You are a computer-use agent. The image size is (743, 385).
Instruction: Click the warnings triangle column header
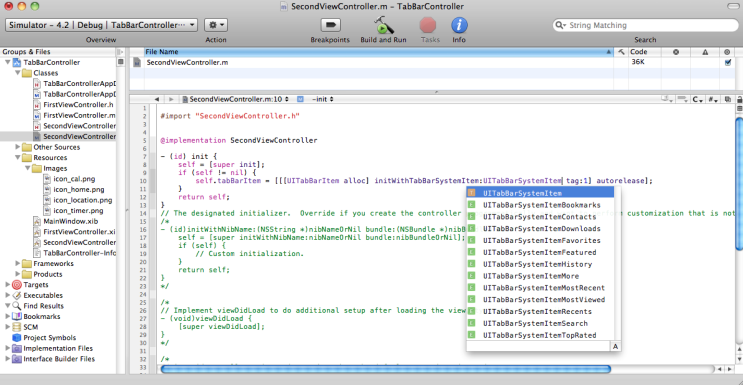[705, 52]
